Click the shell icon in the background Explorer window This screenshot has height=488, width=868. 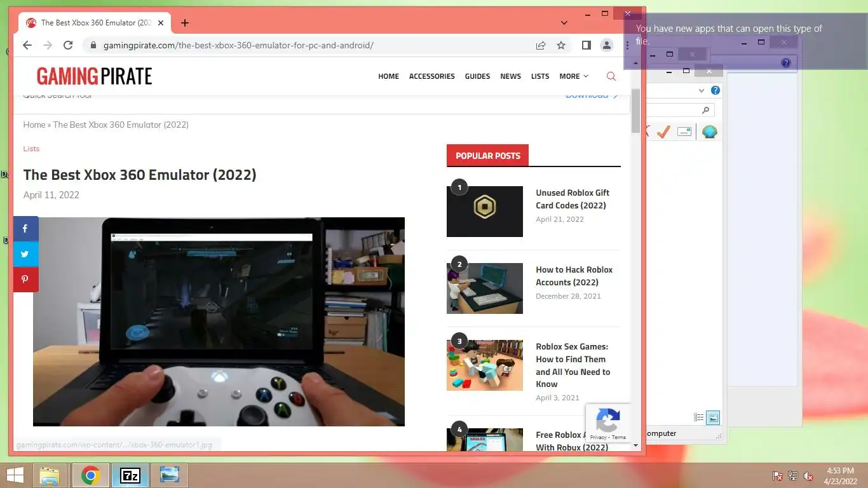[710, 132]
